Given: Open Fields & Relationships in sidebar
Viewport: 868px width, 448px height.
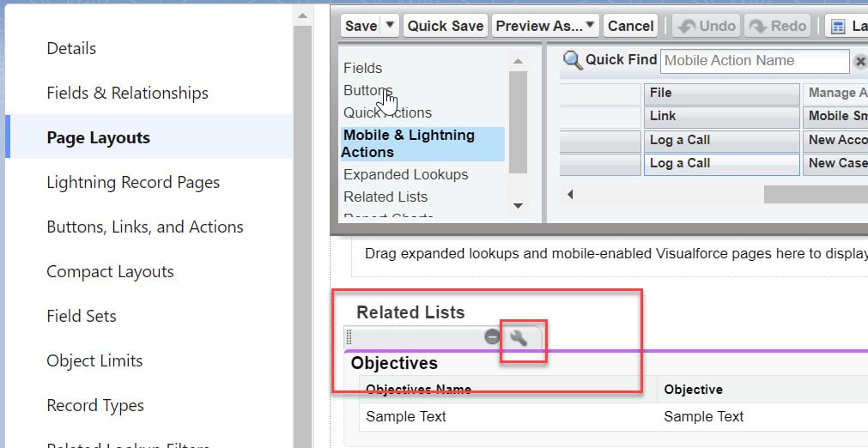Looking at the screenshot, I should point(127,93).
